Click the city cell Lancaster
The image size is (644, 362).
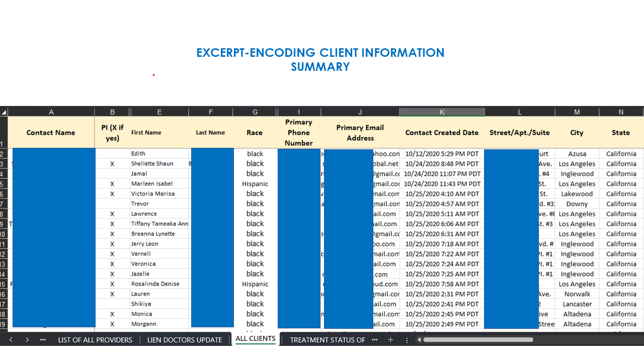pyautogui.click(x=577, y=304)
